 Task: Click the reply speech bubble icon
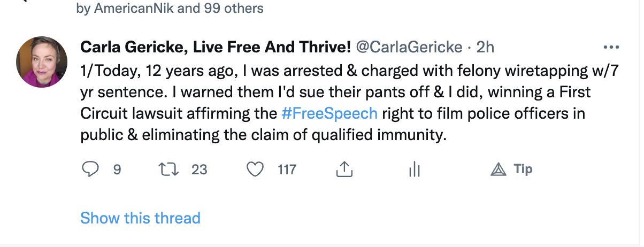pos(91,169)
